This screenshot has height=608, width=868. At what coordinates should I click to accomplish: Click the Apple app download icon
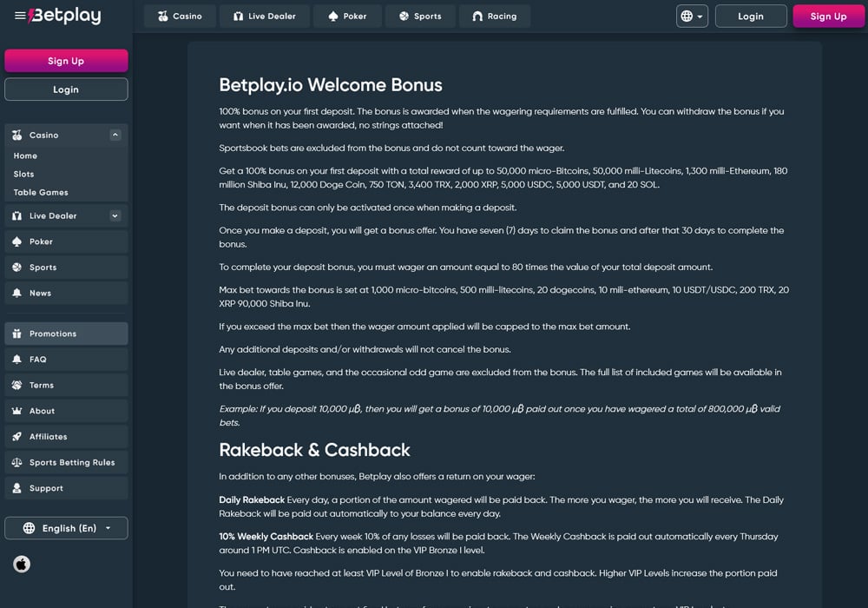[22, 564]
